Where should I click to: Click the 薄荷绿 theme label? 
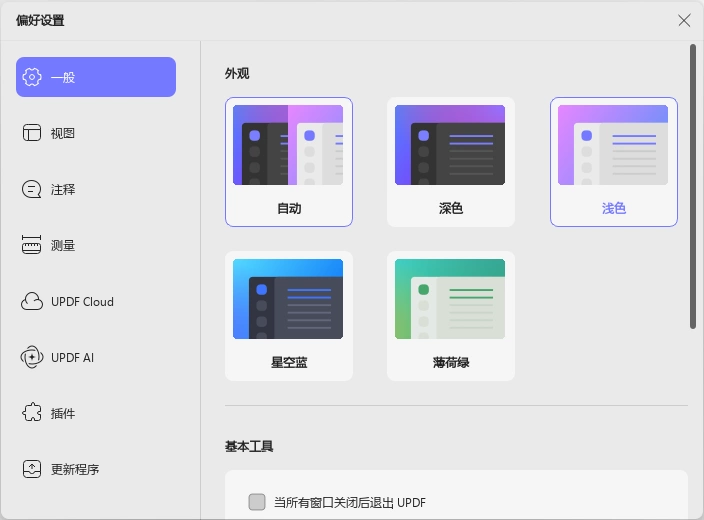tap(451, 362)
